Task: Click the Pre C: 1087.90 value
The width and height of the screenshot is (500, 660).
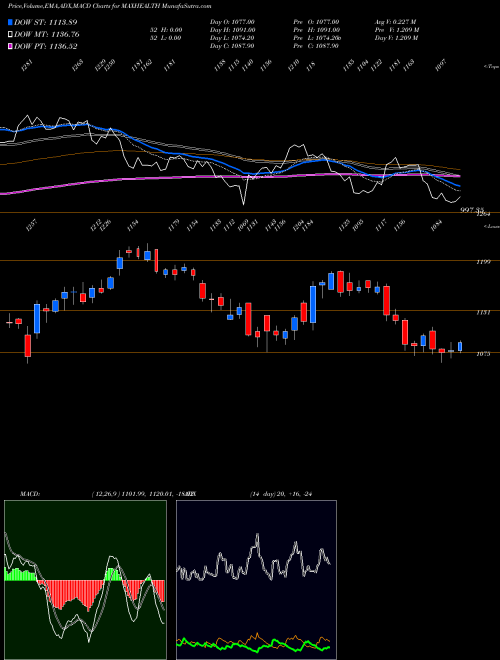Action: 318,46
